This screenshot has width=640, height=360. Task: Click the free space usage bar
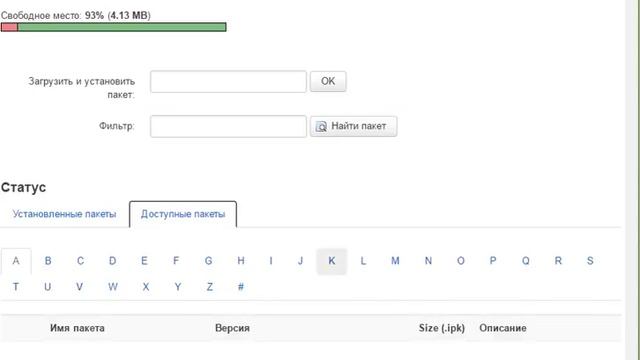click(x=113, y=27)
